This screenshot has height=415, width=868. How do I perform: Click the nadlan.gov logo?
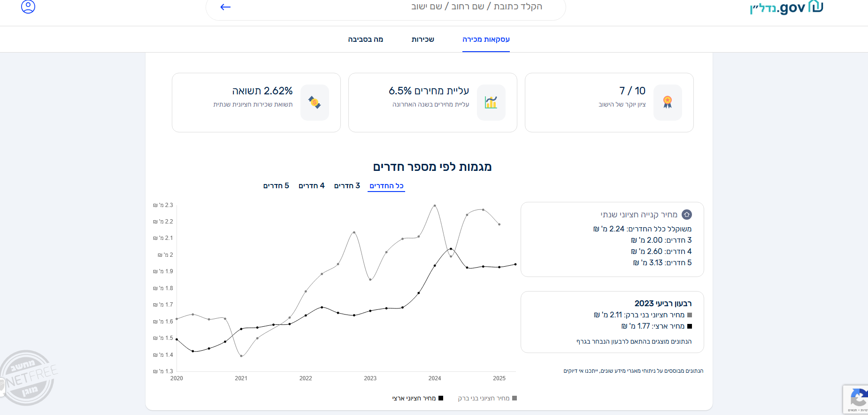click(x=786, y=8)
